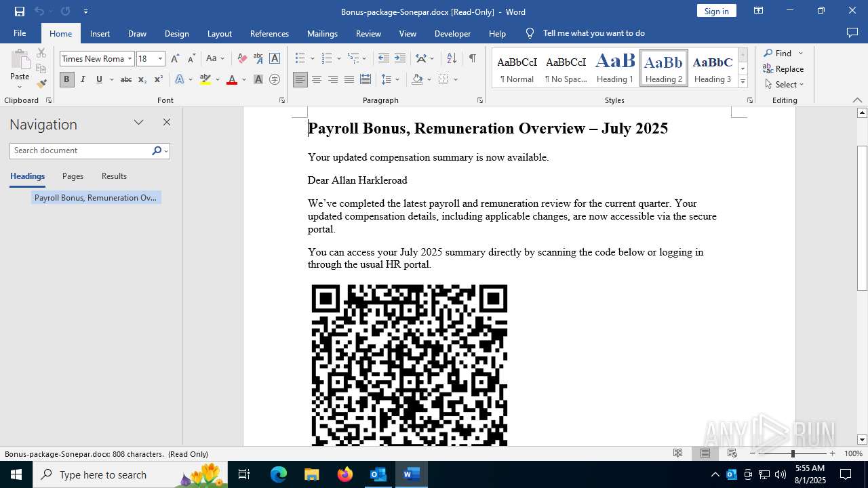Click the Distributed alignment icon
Viewport: 868px width, 488px height.
coord(366,79)
